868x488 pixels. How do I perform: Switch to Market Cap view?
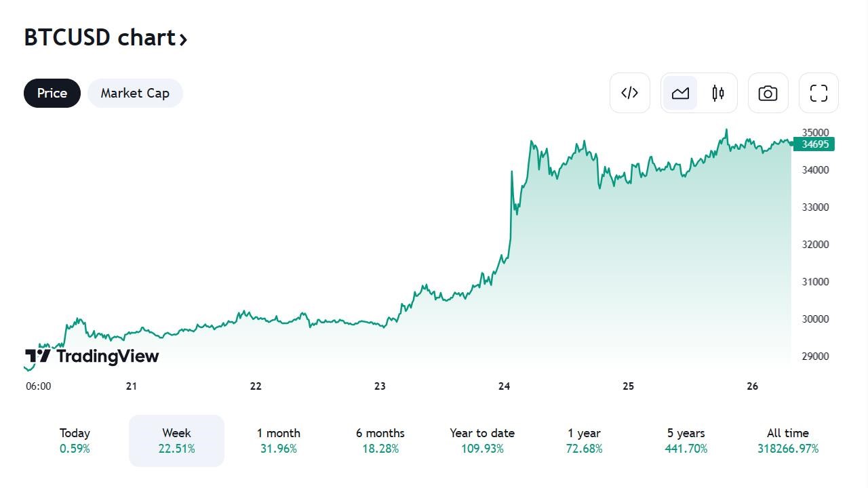point(135,93)
